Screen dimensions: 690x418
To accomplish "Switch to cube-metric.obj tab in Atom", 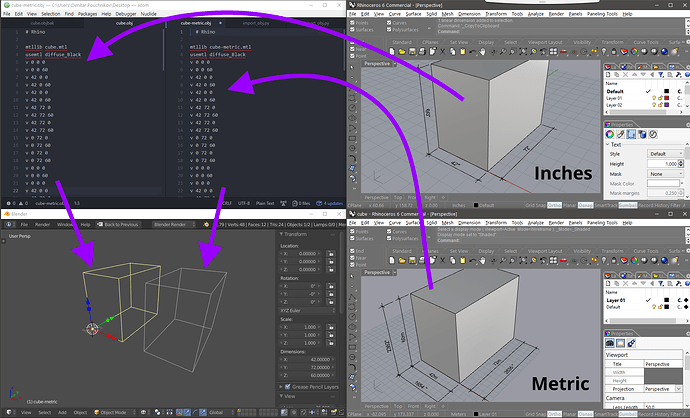I will click(196, 23).
